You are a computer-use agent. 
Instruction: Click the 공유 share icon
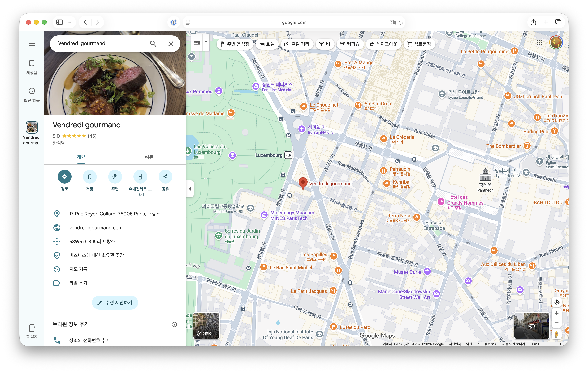click(x=165, y=176)
